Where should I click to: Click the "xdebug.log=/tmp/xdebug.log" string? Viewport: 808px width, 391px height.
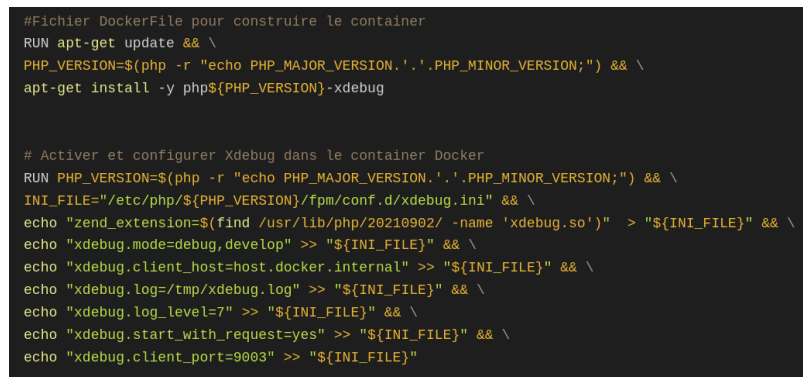(x=183, y=290)
